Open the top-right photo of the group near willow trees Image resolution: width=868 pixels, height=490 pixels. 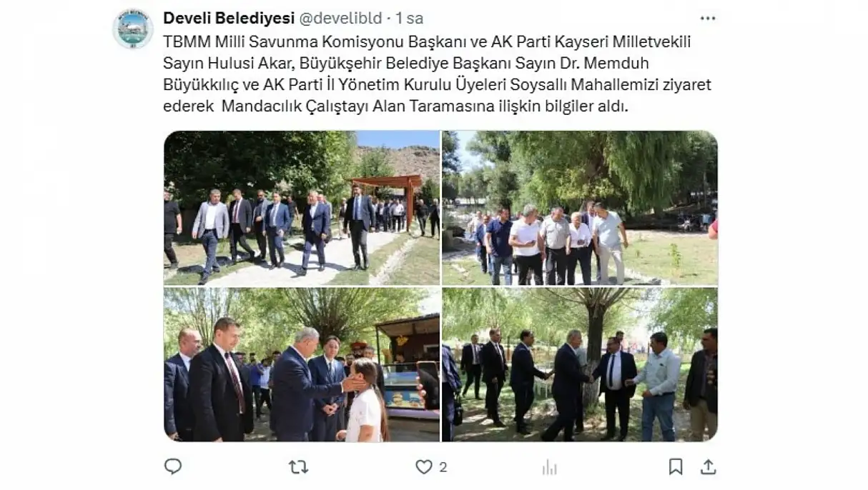(x=580, y=208)
